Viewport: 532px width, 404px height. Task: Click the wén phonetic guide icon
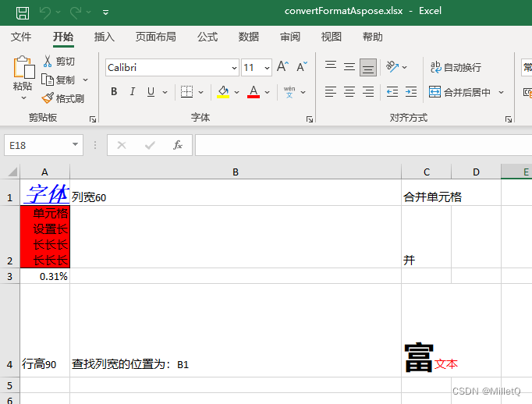[289, 92]
